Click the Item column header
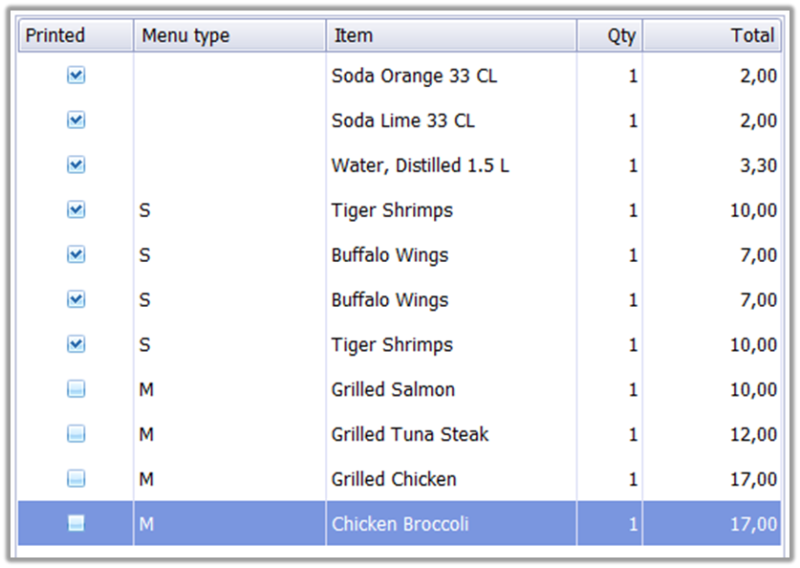 [452, 36]
